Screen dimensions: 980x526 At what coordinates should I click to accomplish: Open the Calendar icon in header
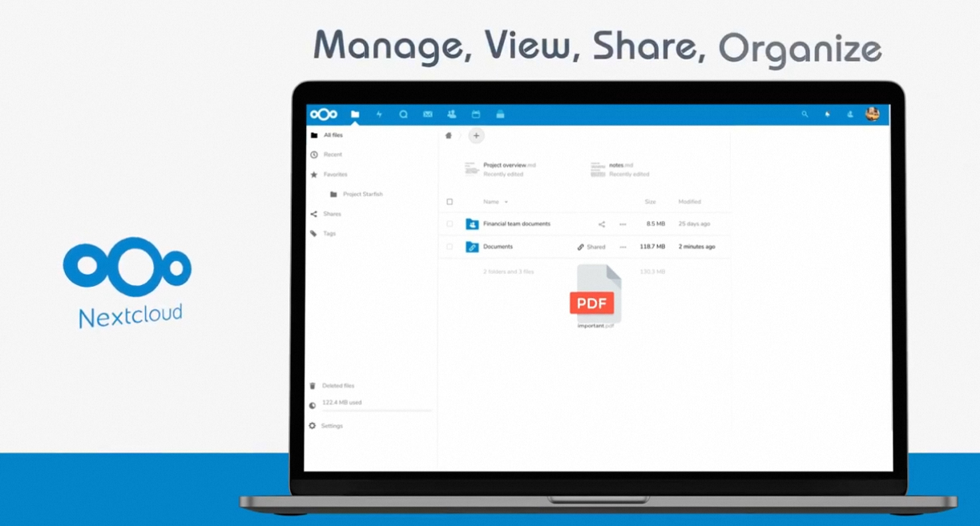475,114
